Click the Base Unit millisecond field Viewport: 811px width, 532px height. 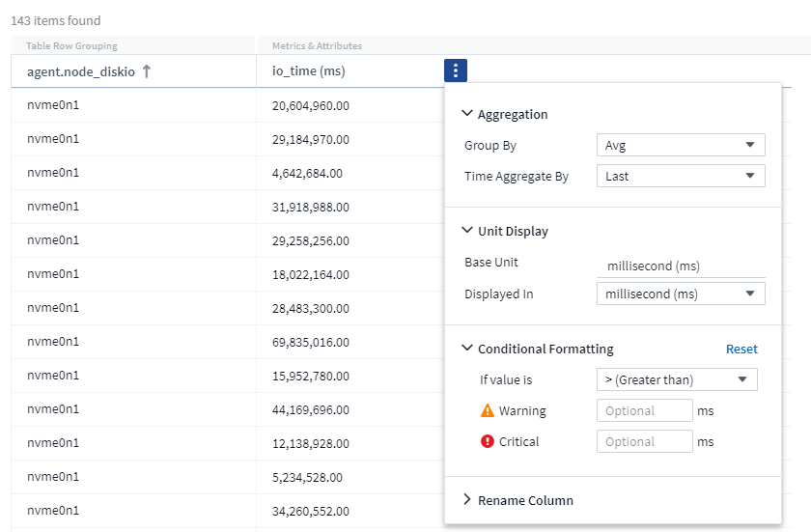681,266
